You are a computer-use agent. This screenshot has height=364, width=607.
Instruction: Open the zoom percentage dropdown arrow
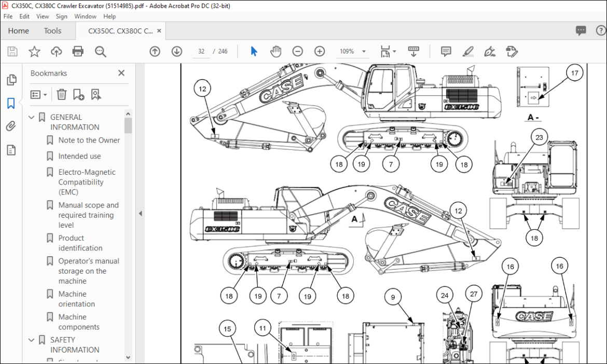[x=364, y=51]
